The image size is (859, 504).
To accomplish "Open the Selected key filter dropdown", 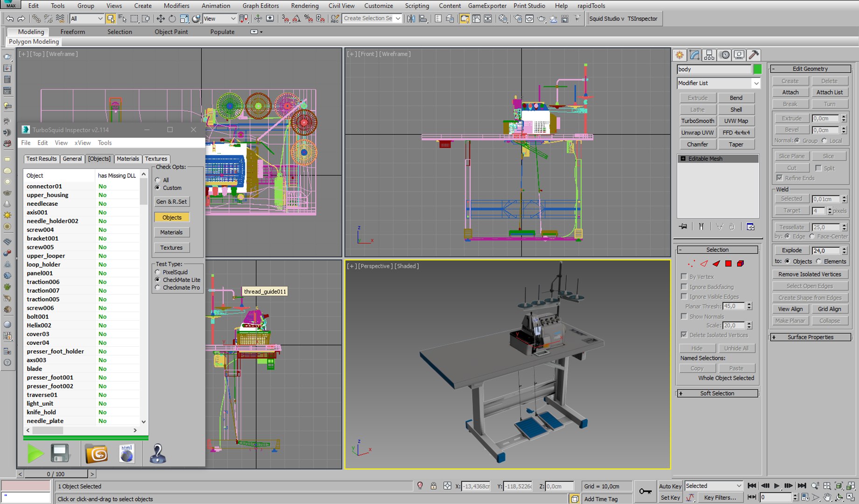I will 713,486.
